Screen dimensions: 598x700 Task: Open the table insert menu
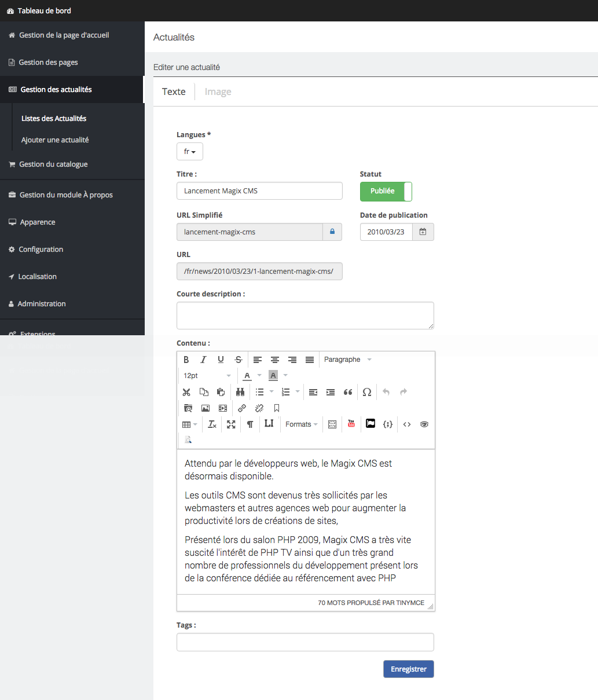pyautogui.click(x=189, y=424)
